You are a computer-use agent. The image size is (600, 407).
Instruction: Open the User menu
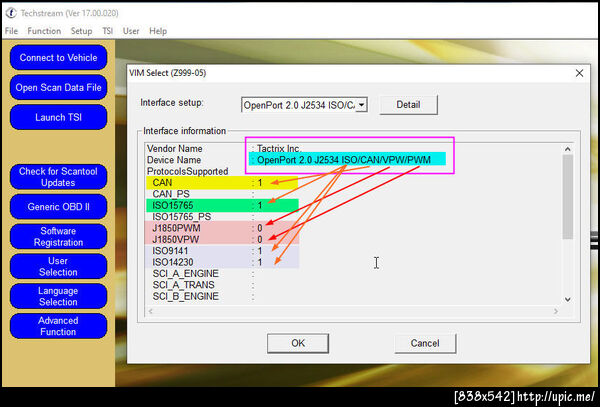(131, 31)
